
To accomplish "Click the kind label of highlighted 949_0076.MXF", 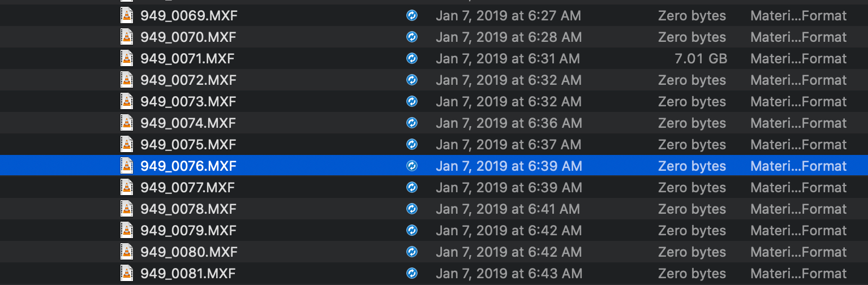I will pos(798,166).
